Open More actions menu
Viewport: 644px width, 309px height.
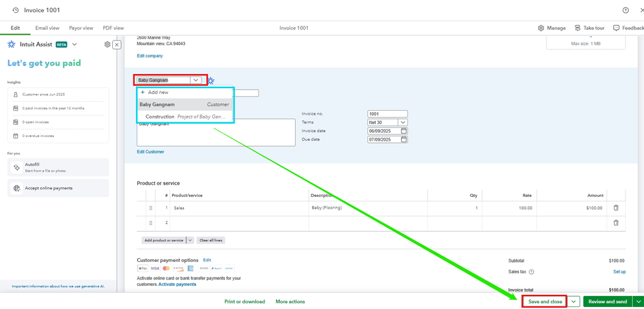pyautogui.click(x=290, y=302)
